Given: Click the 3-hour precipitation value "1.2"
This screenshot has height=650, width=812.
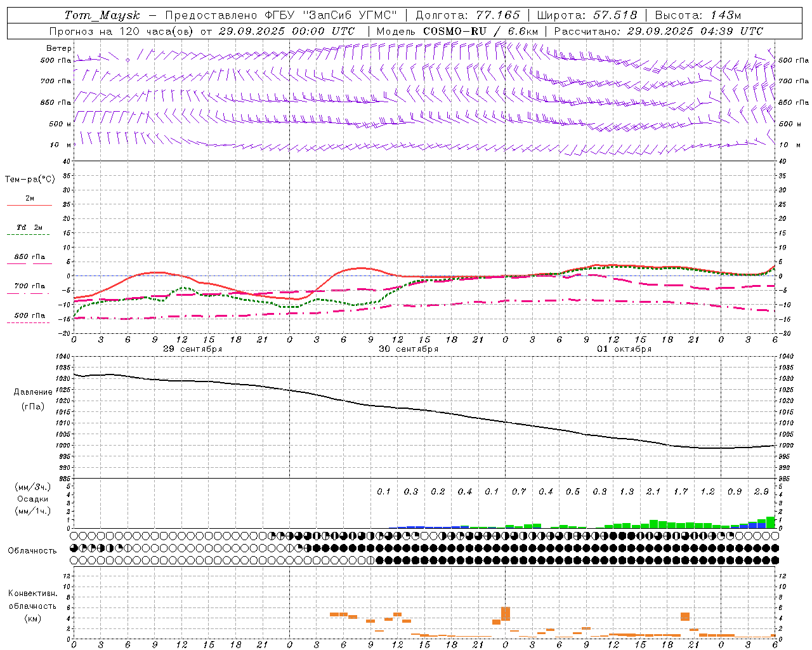Looking at the screenshot, I should tap(708, 491).
